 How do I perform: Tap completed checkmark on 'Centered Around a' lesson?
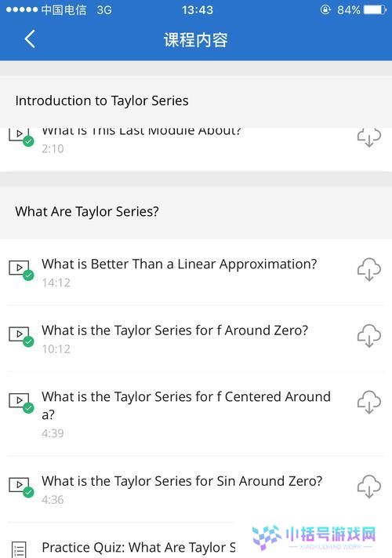(x=28, y=408)
